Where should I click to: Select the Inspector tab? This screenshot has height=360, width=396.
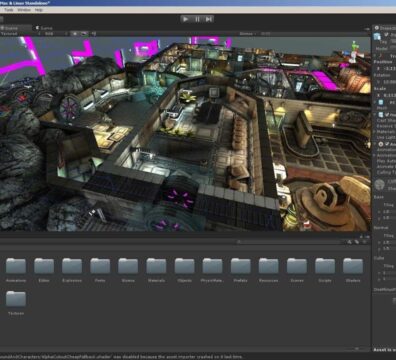(385, 28)
